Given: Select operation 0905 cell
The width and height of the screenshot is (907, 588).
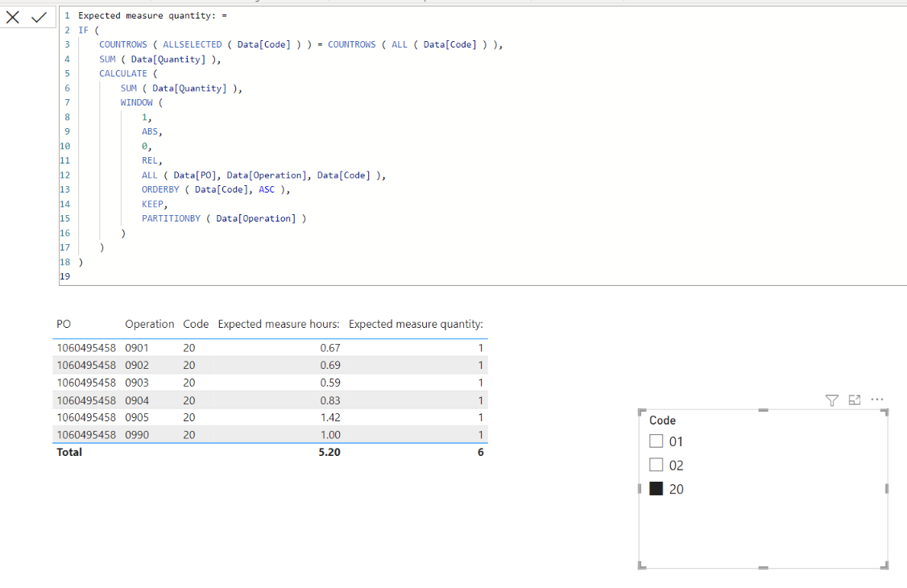Looking at the screenshot, I should coord(137,417).
